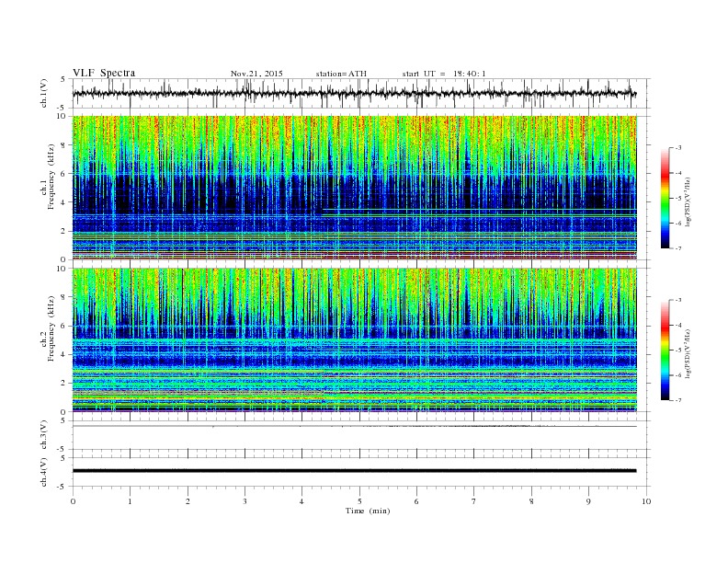Click the "VLF Spectra" plot title

point(104,73)
